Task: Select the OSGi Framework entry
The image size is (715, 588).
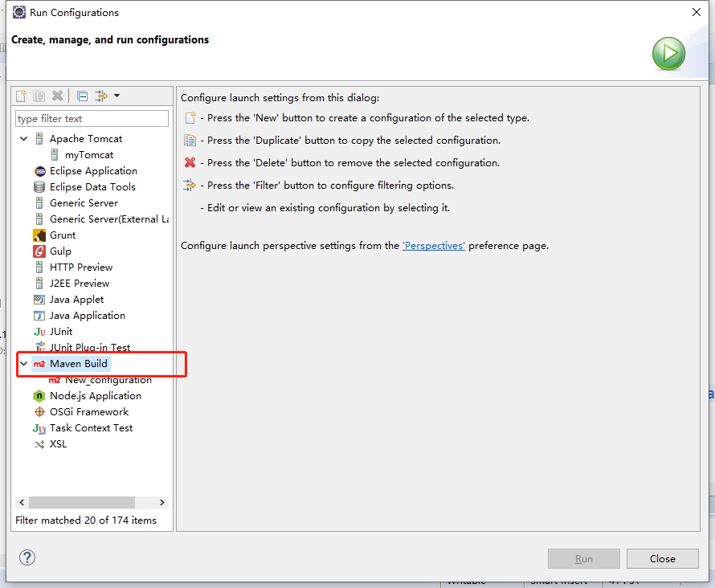Action: coord(88,412)
